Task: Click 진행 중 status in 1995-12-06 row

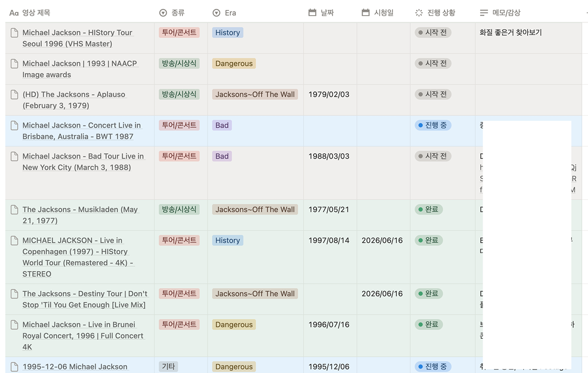Action: point(433,366)
